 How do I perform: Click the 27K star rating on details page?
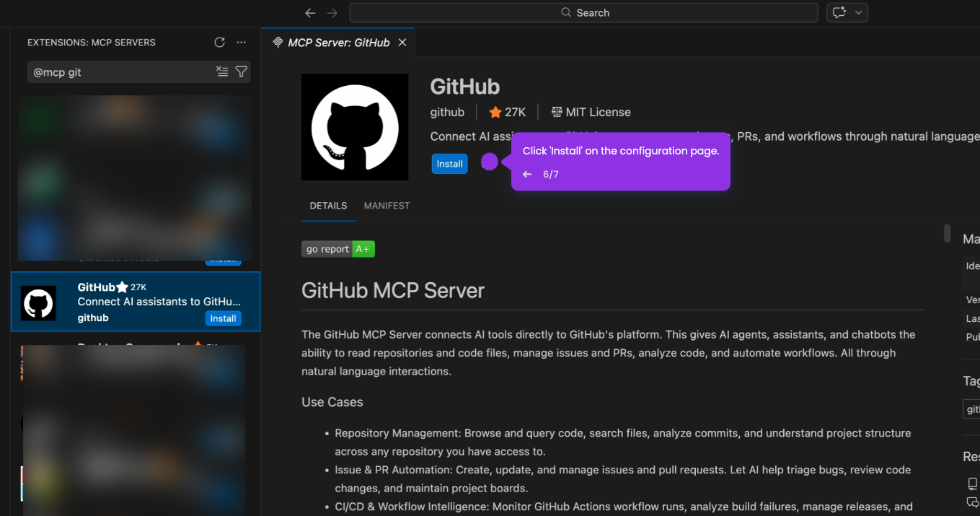(x=508, y=112)
